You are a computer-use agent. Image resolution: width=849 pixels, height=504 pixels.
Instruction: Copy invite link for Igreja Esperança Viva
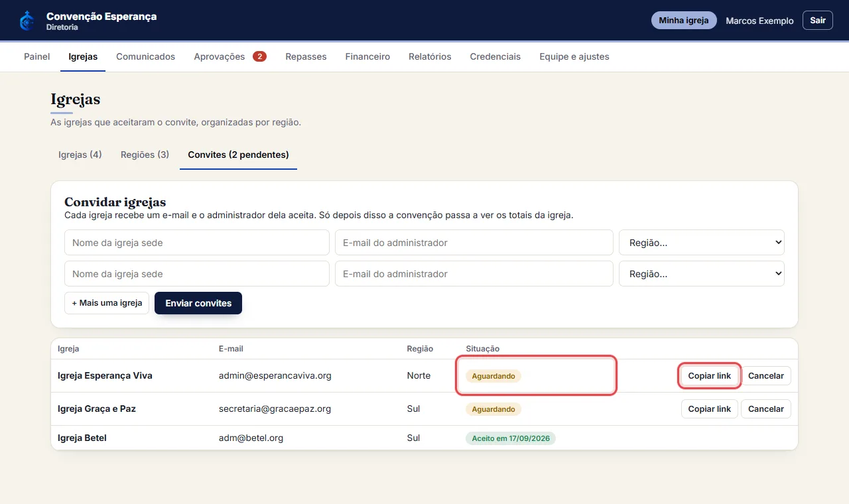click(x=710, y=376)
